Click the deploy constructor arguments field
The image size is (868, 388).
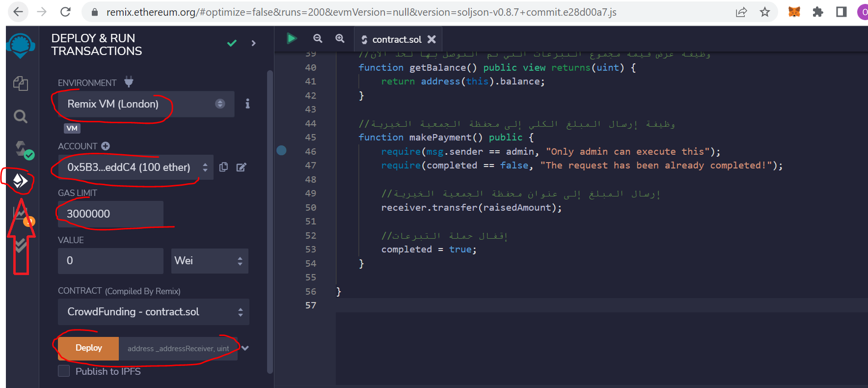[x=178, y=349]
